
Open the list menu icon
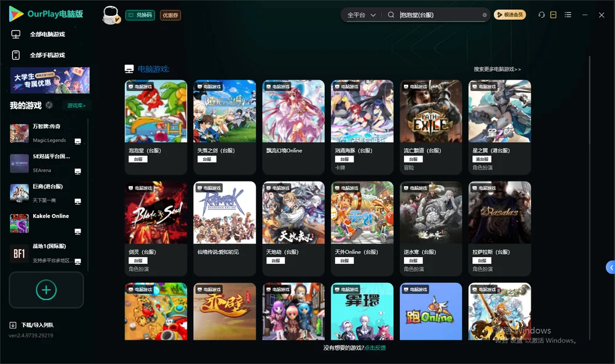(x=568, y=15)
